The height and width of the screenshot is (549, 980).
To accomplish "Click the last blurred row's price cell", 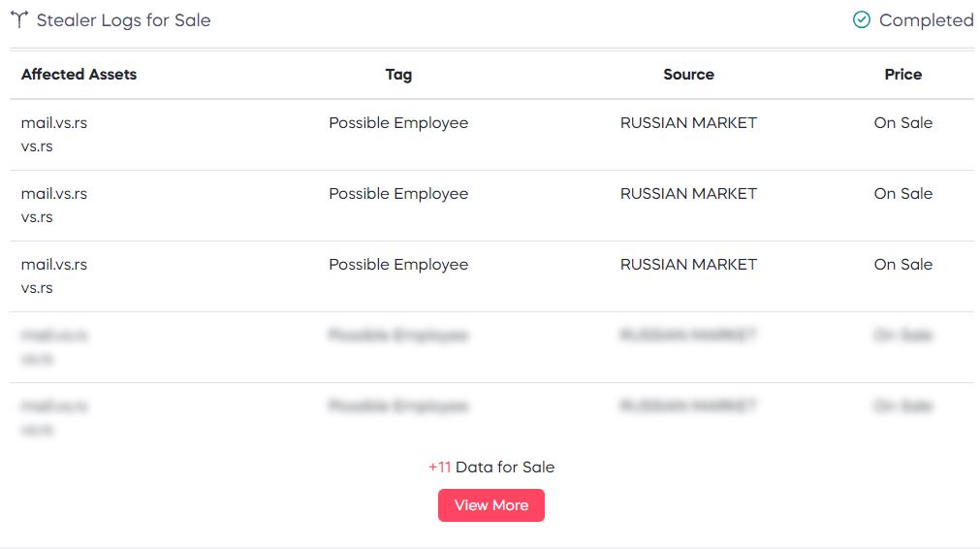I will [903, 406].
